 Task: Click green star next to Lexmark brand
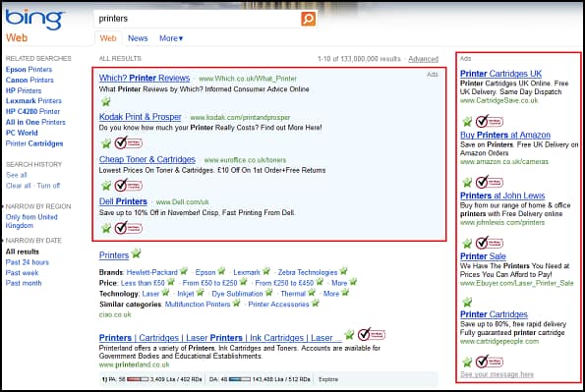coord(266,271)
